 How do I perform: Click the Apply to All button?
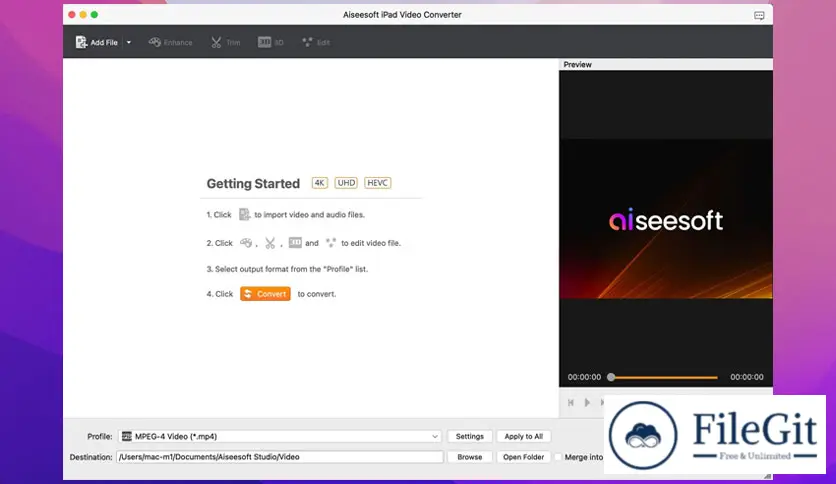pyautogui.click(x=524, y=436)
